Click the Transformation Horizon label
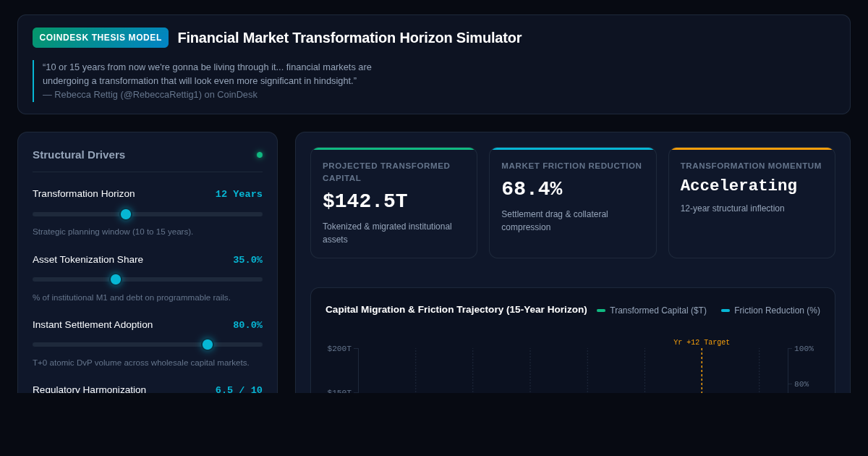Image resolution: width=868 pixels, height=456 pixels. [84, 193]
